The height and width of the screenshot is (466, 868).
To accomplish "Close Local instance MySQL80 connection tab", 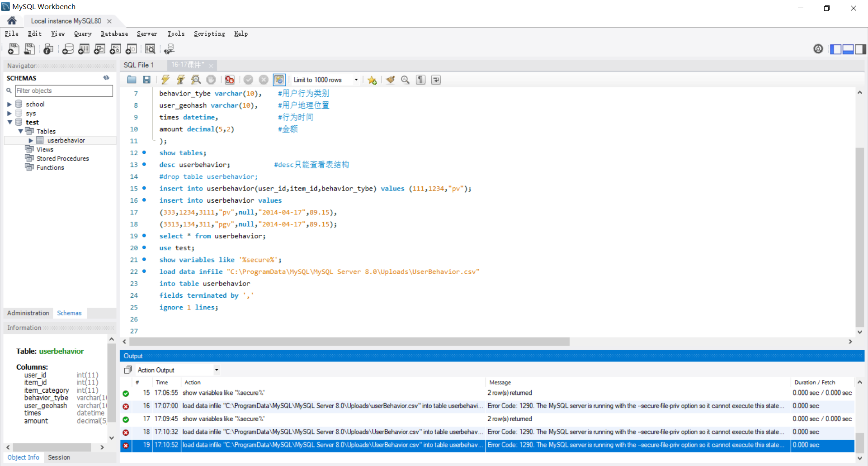I will [x=109, y=21].
